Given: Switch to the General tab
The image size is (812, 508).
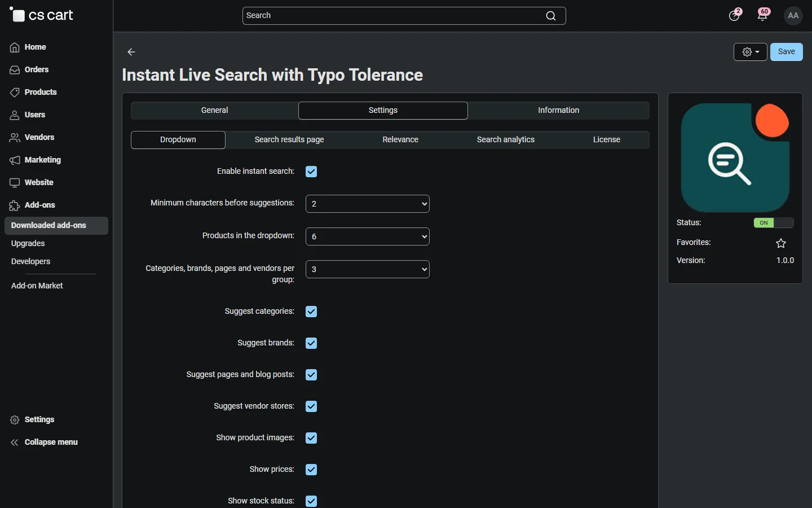Looking at the screenshot, I should coord(215,111).
